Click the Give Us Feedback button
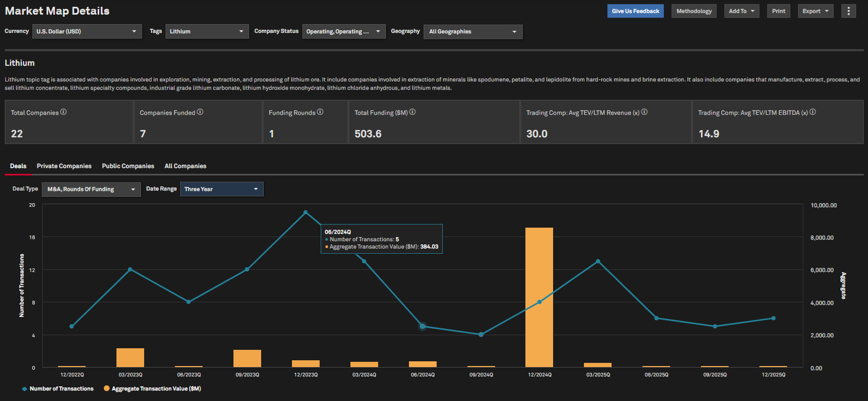The height and width of the screenshot is (401, 868). (x=635, y=11)
